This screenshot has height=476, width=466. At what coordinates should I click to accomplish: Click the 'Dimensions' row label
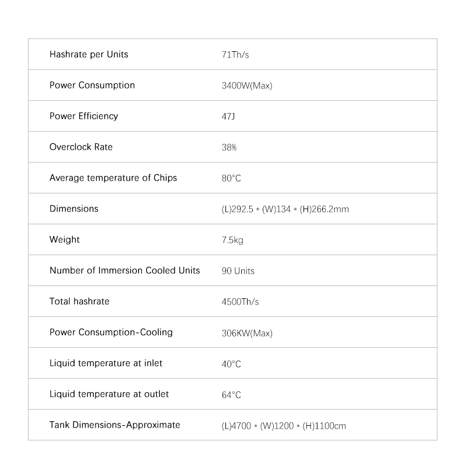[74, 209]
